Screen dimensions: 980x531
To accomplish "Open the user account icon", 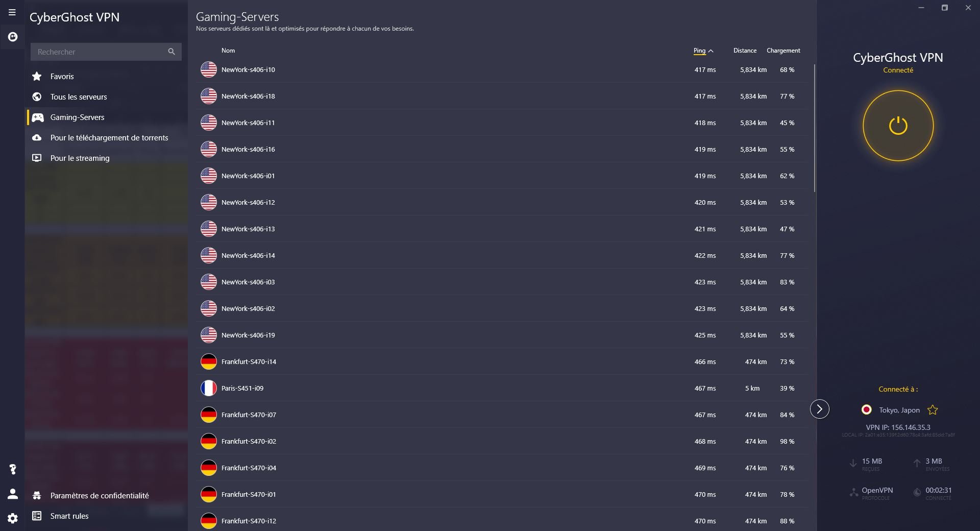I will click(13, 494).
